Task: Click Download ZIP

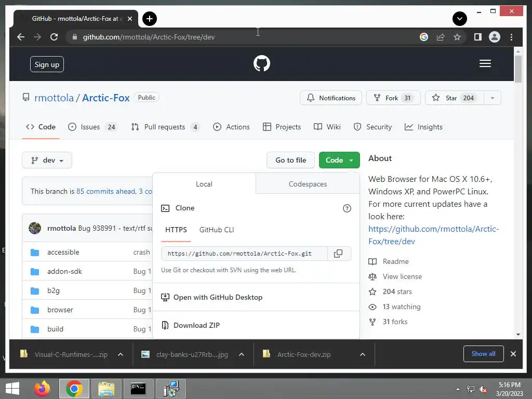Action: tap(190, 325)
